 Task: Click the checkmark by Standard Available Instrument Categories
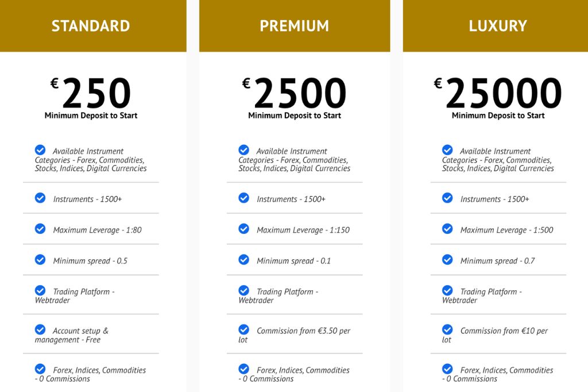point(40,150)
